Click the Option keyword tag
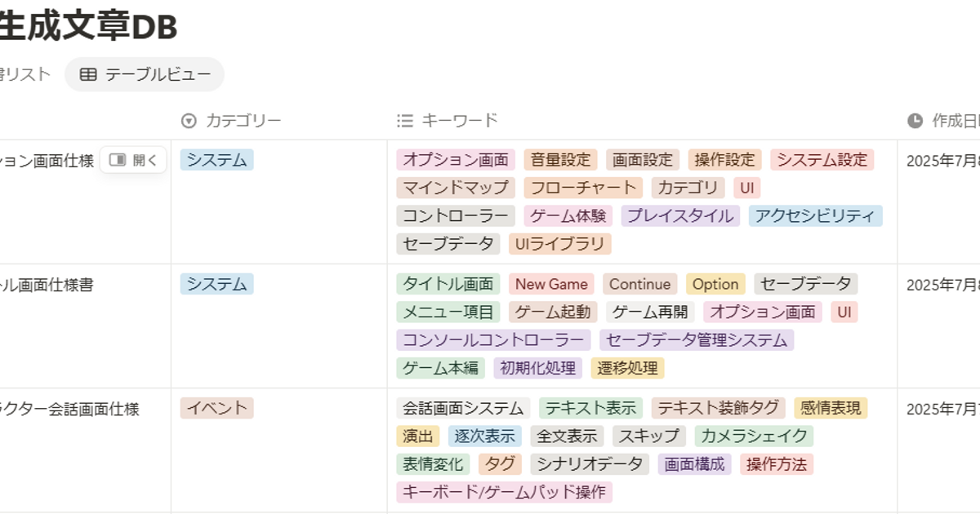 [715, 284]
